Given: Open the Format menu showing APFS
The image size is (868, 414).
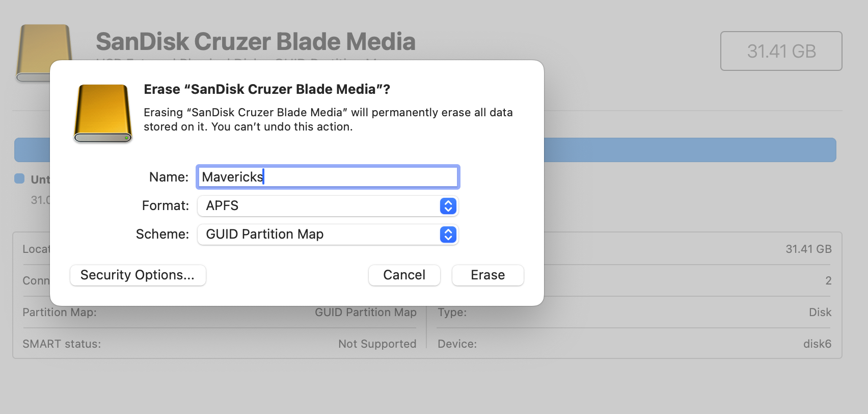Looking at the screenshot, I should coord(328,206).
